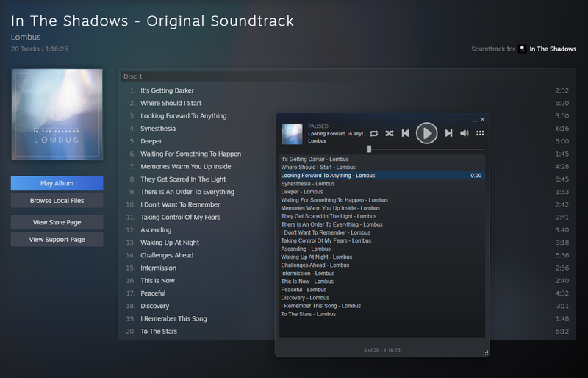Open the grid view/queue options icon
Image resolution: width=588 pixels, height=378 pixels.
point(481,133)
